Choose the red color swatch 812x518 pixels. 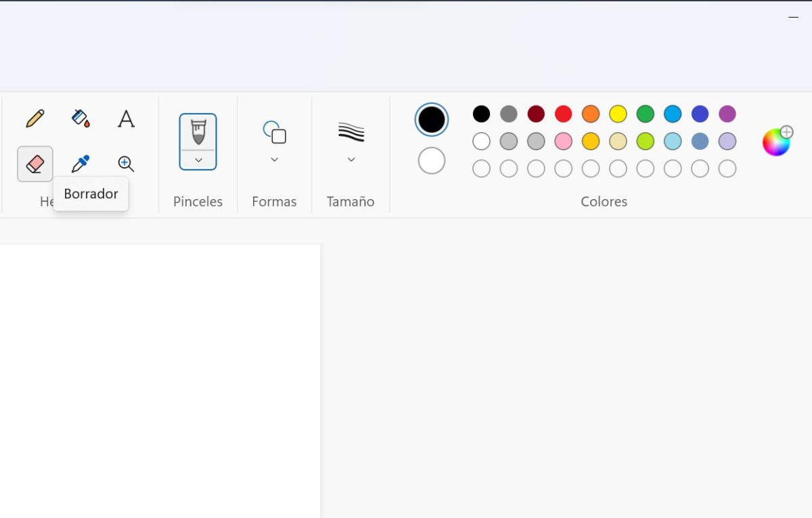pyautogui.click(x=564, y=114)
